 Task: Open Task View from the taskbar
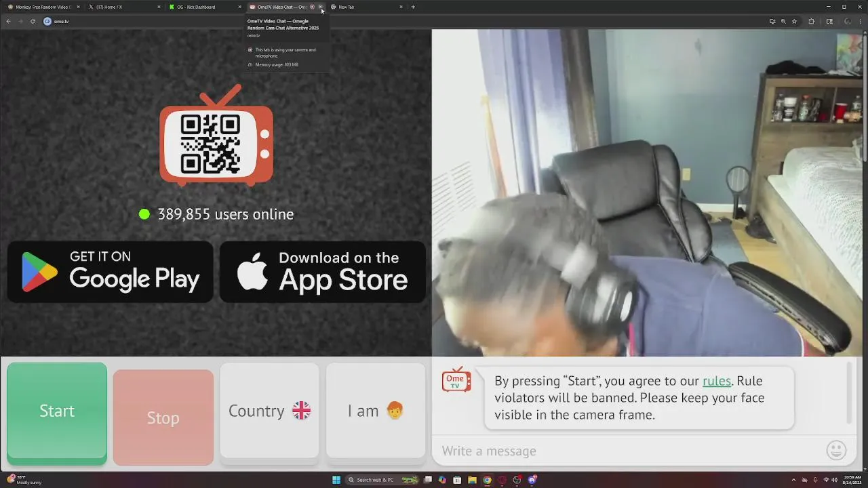(428, 480)
